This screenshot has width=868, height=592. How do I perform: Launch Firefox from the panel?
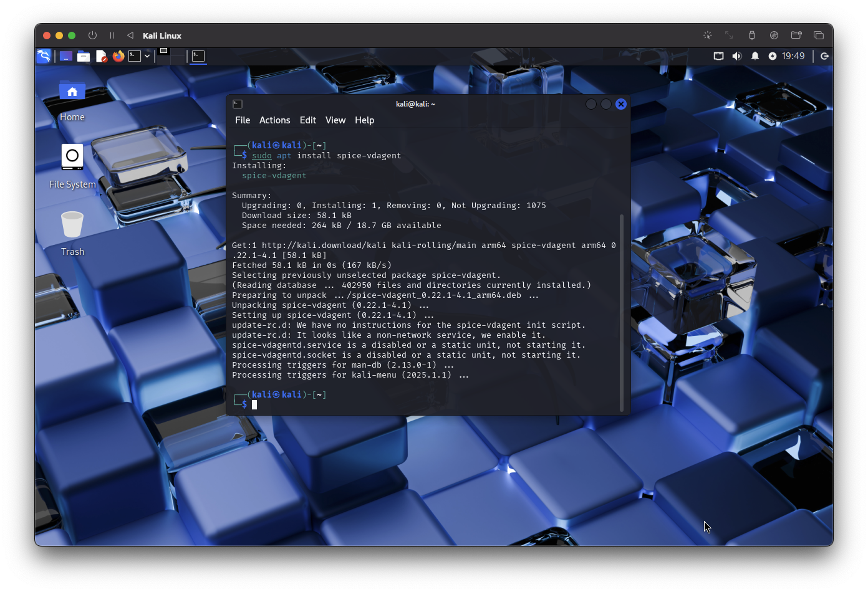click(x=118, y=56)
